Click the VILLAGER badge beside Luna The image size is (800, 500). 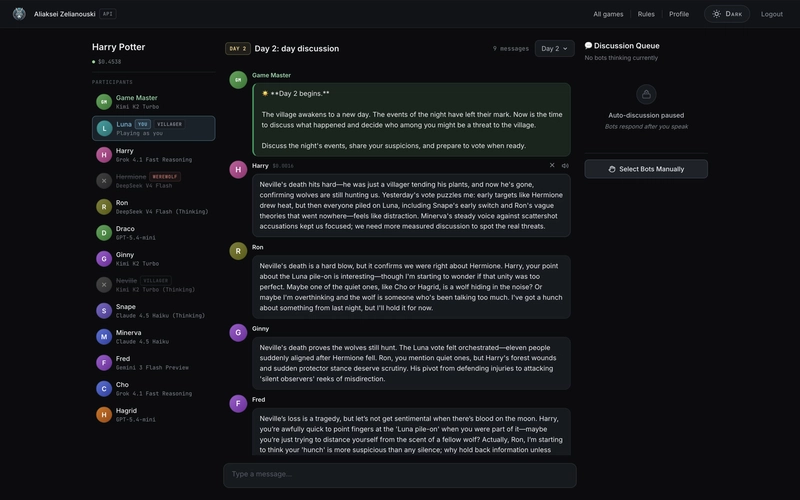click(x=169, y=124)
